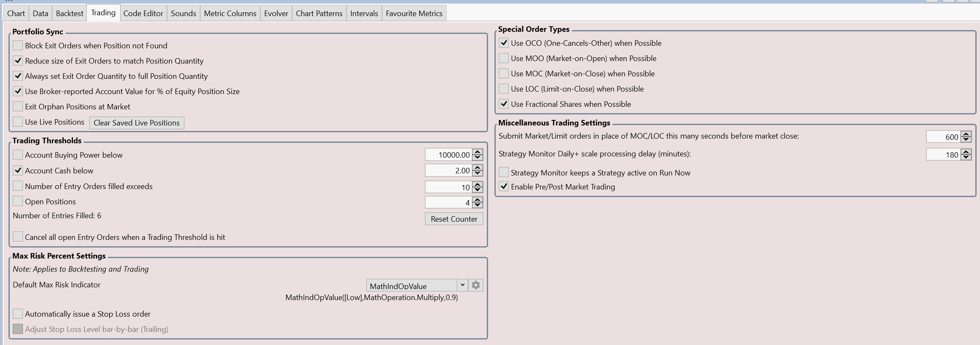
Task: Tick Exit Orphan Positions at Market
Action: tap(18, 106)
